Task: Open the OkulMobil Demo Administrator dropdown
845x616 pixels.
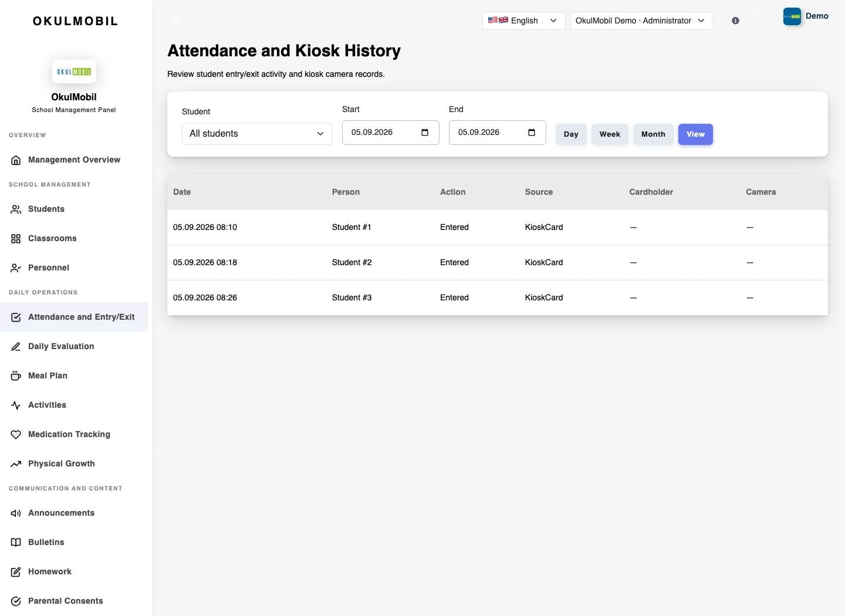Action: point(641,21)
